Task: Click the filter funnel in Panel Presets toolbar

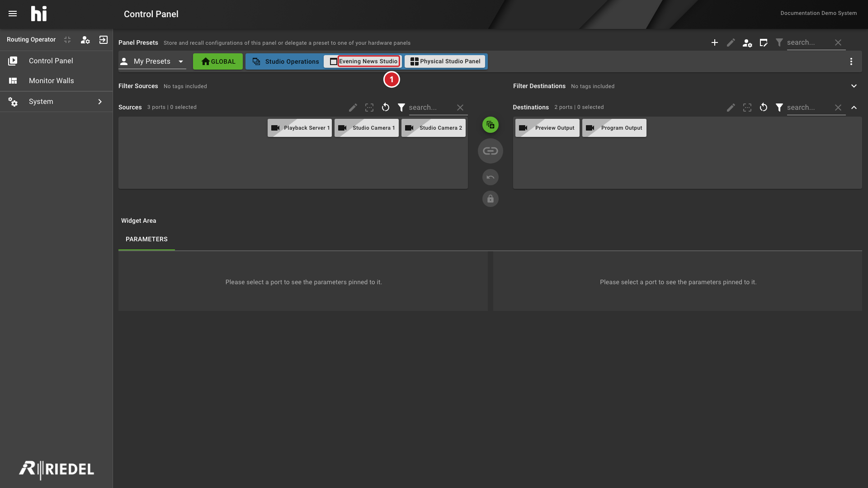Action: 779,42
